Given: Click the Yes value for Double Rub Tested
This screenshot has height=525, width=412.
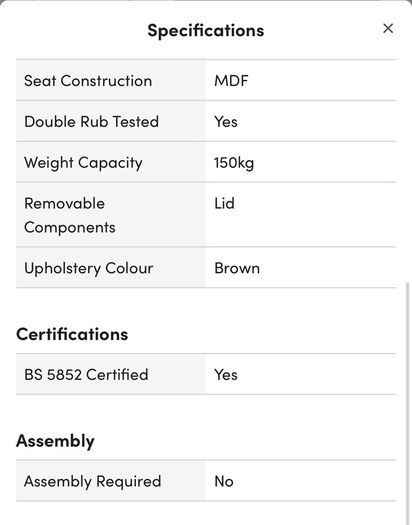Looking at the screenshot, I should pyautogui.click(x=226, y=122).
